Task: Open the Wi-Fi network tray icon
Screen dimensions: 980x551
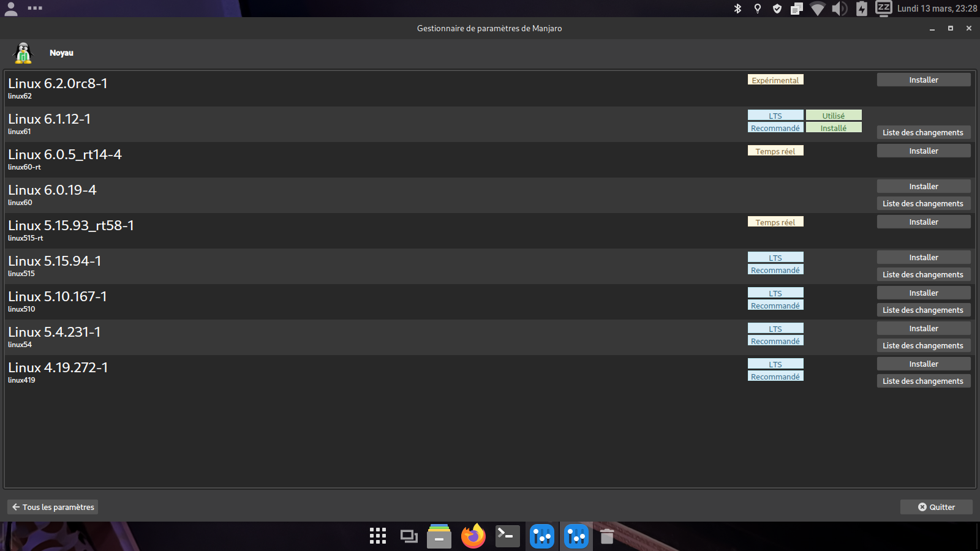Action: click(818, 9)
